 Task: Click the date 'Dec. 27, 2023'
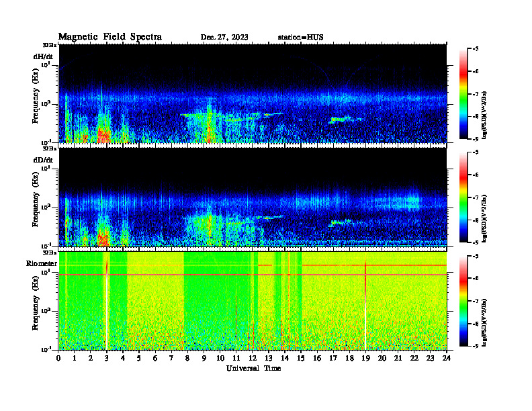(224, 37)
